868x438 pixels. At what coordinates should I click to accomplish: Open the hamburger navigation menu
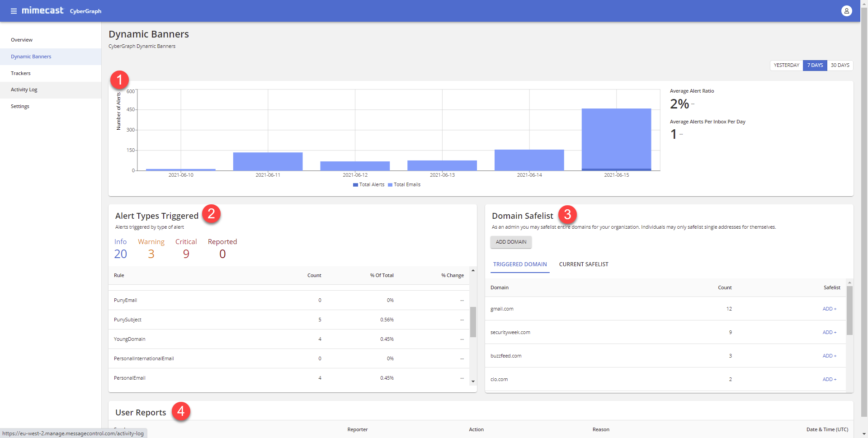[x=14, y=11]
